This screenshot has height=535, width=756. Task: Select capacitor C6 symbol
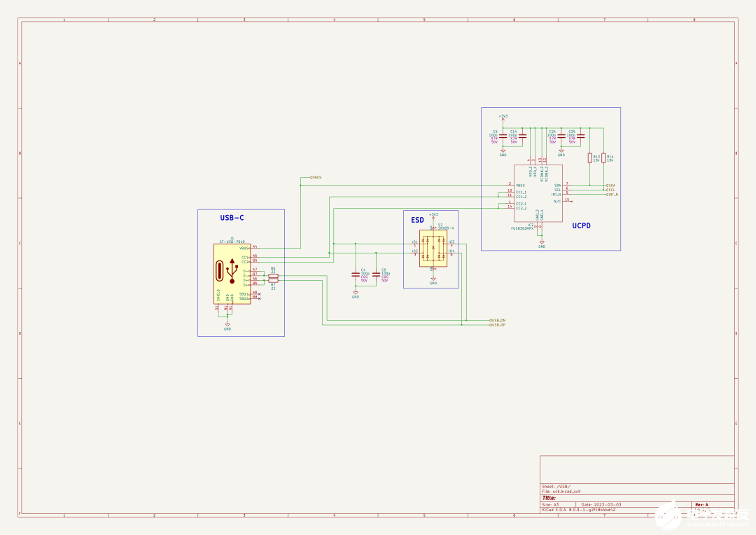point(503,137)
